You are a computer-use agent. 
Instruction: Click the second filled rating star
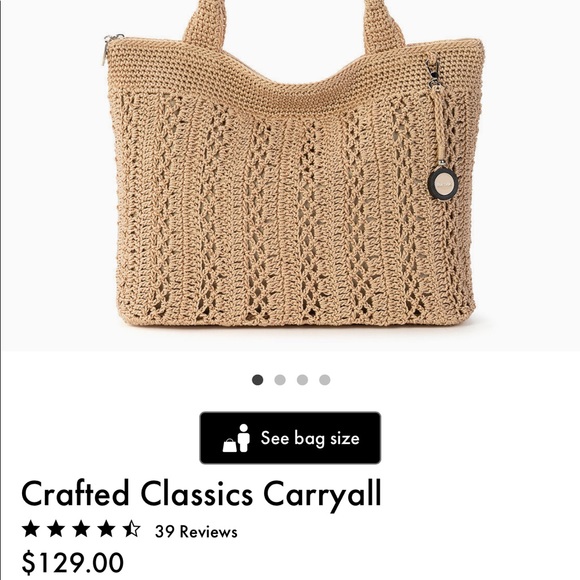[x=56, y=529]
